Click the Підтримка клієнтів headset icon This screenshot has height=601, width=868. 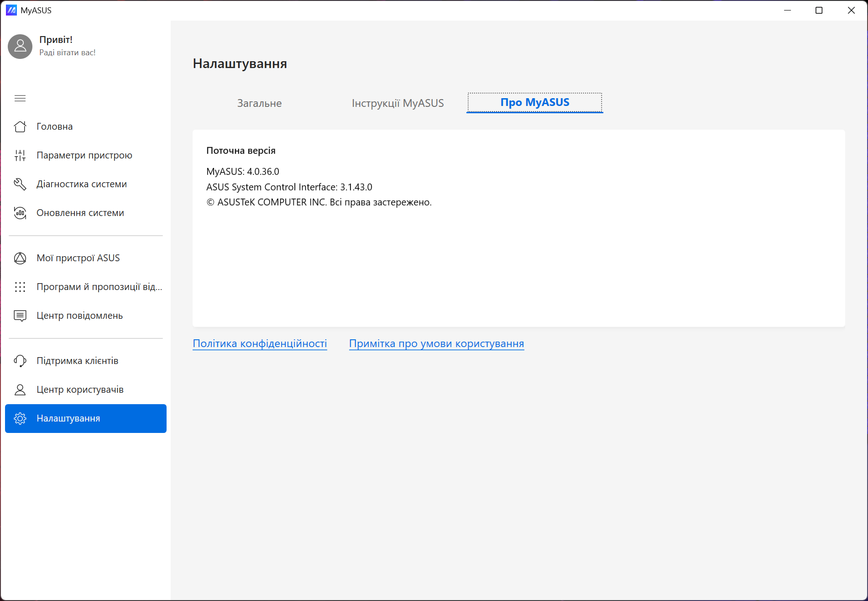click(x=20, y=361)
